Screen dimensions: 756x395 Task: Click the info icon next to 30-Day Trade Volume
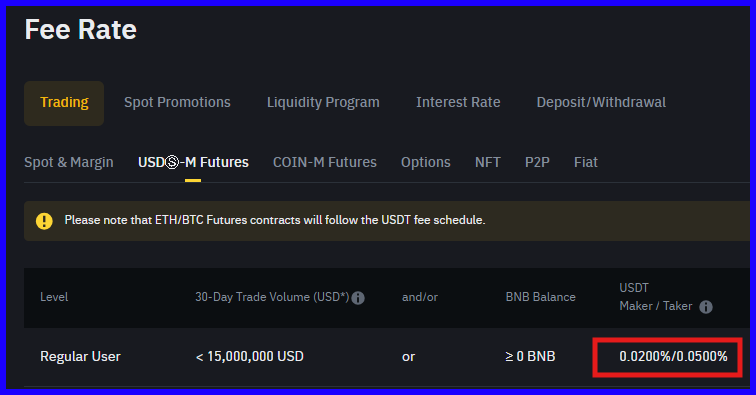pyautogui.click(x=358, y=298)
